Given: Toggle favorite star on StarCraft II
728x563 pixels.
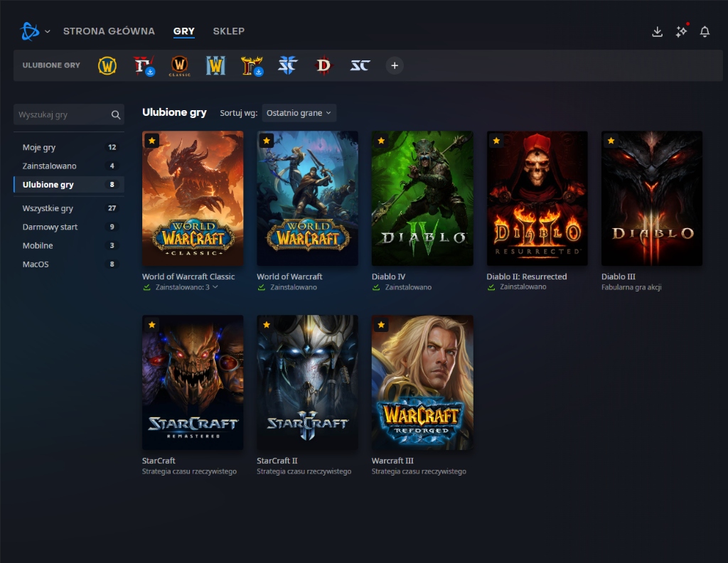Looking at the screenshot, I should (267, 325).
